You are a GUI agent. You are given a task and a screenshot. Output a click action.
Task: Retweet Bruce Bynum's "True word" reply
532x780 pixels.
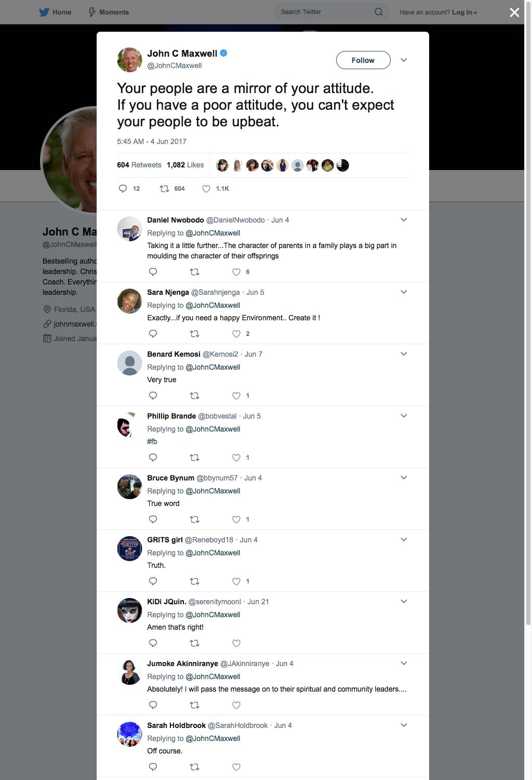pos(195,519)
